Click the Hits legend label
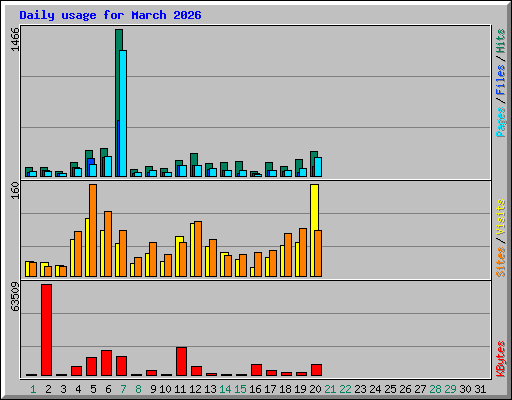 (500, 41)
